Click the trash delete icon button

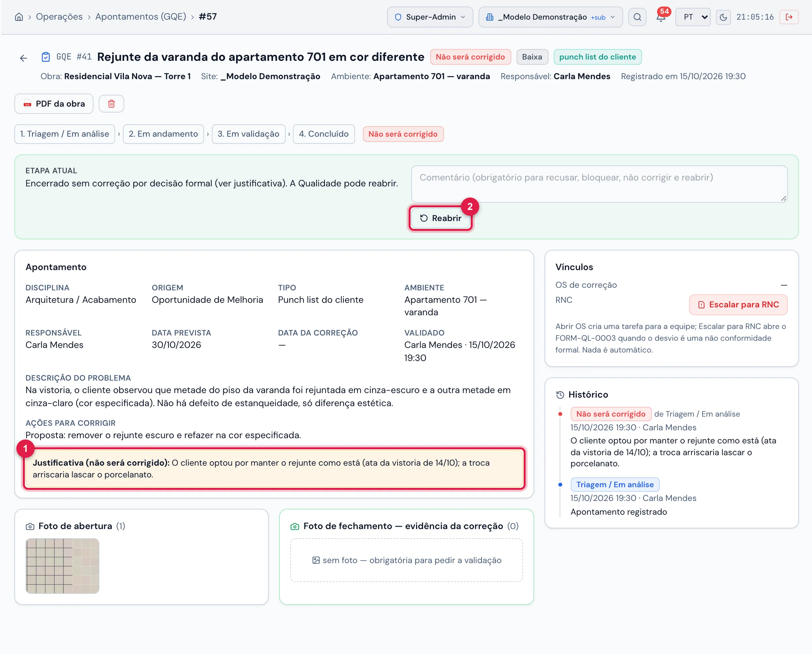coord(111,104)
